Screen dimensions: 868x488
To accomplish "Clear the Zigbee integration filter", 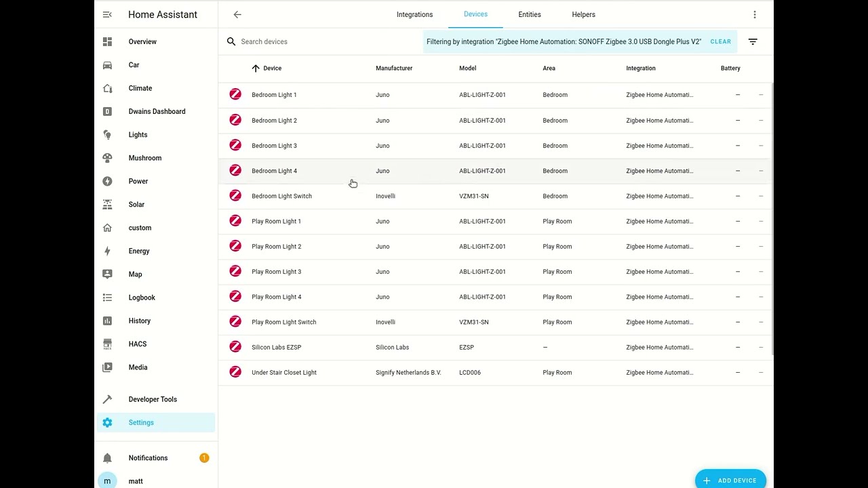I will tap(720, 41).
